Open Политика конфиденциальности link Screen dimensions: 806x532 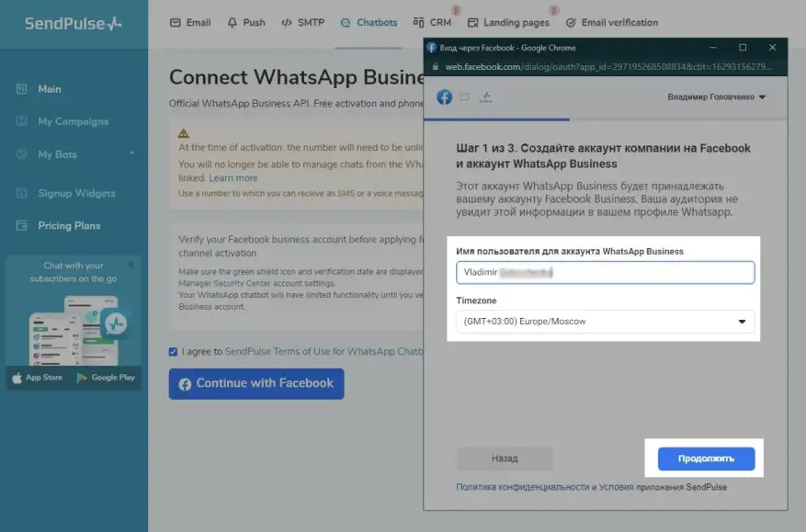pyautogui.click(x=523, y=487)
